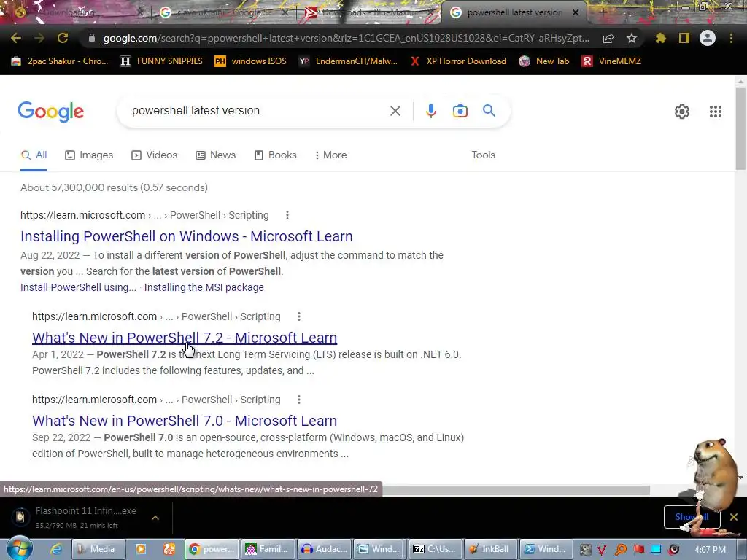Follow the 'Install PowerShell using...' sublink
Image resolution: width=747 pixels, height=560 pixels.
pos(78,287)
